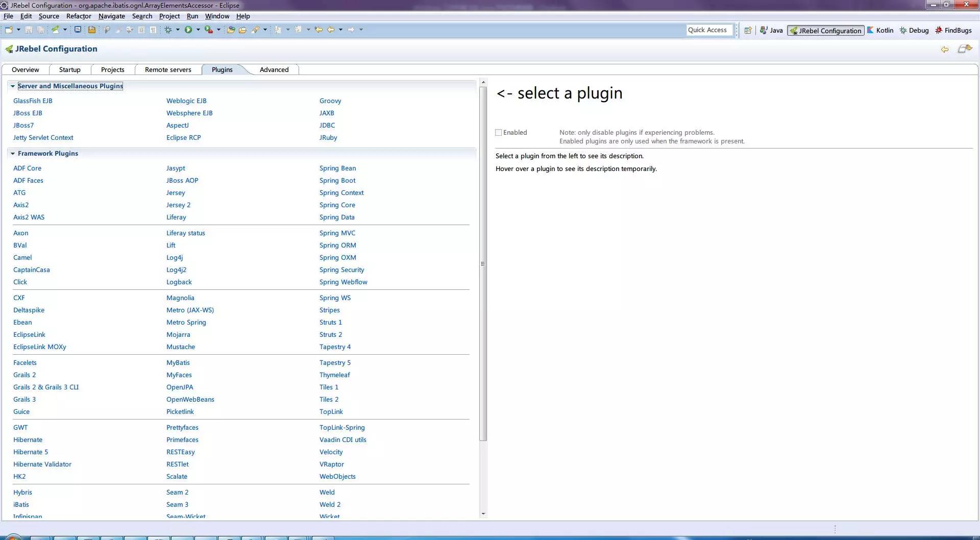
Task: Switch to the Java perspective
Action: [x=771, y=30]
